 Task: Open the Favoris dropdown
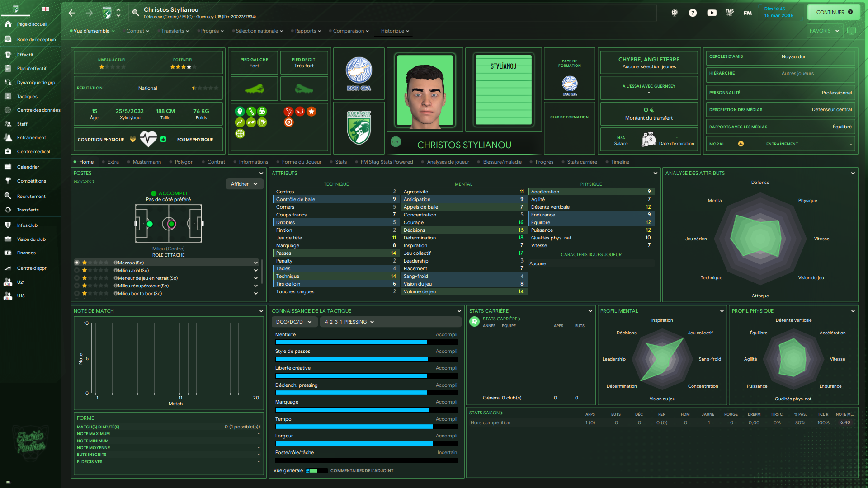(824, 31)
